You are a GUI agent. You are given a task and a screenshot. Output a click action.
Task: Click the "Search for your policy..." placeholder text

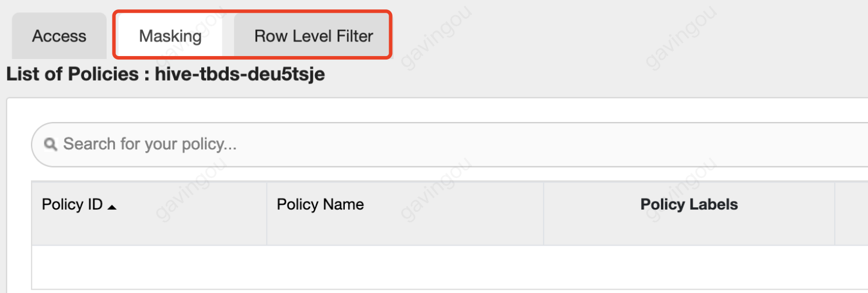click(150, 144)
